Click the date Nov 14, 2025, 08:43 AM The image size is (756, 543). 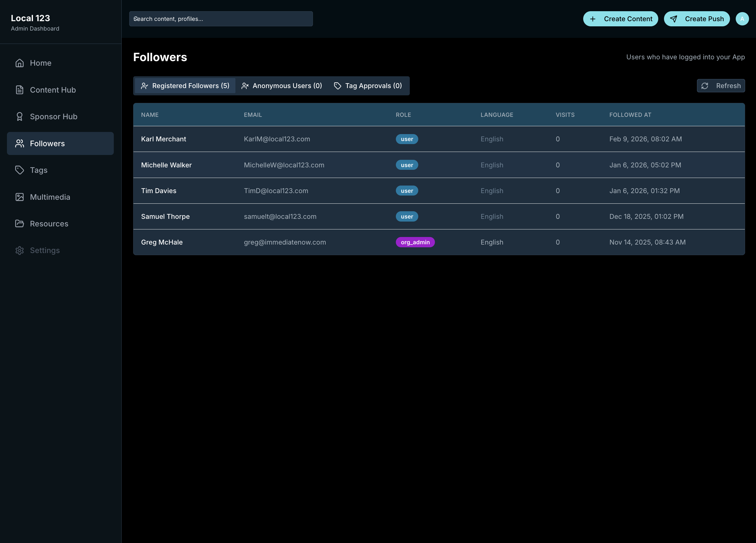coord(647,242)
